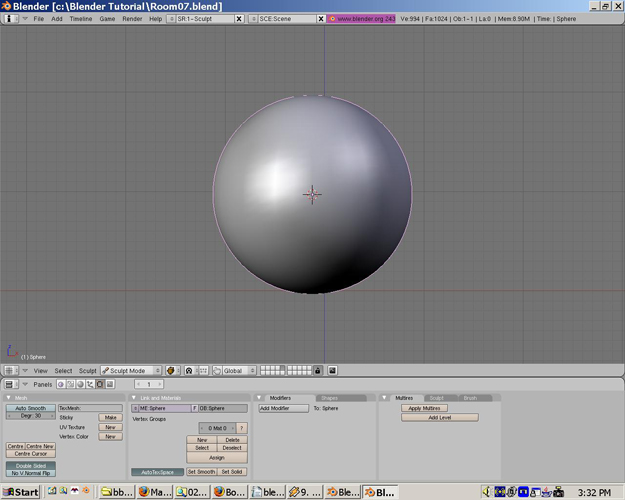Switch to the Sculpt tab

click(x=436, y=398)
